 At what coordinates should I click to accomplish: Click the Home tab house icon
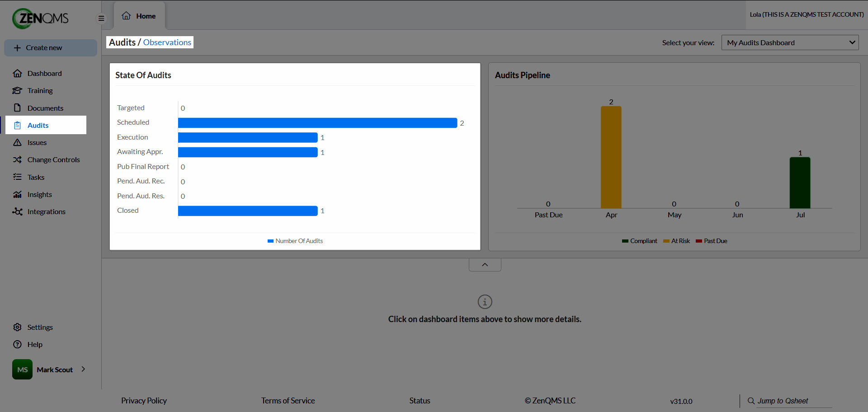[126, 16]
